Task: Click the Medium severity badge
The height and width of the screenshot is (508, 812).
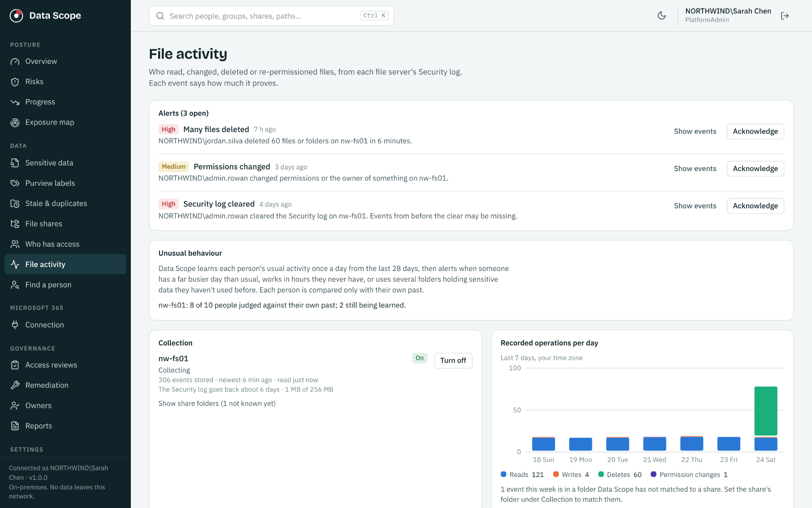Action: 174,167
